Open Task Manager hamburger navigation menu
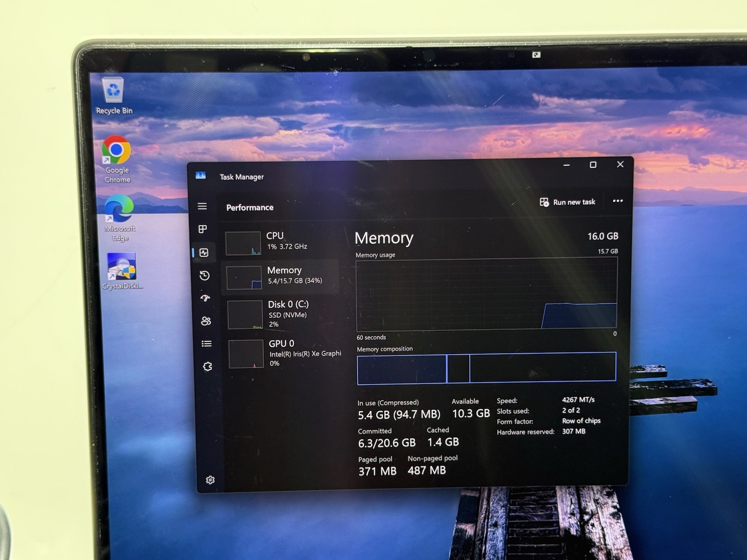Screen dimensions: 747x560 (x=202, y=206)
